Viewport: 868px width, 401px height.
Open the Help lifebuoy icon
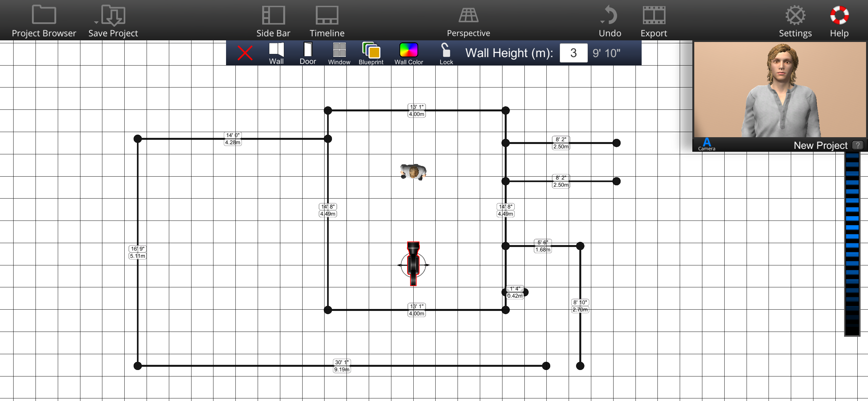[x=839, y=15]
